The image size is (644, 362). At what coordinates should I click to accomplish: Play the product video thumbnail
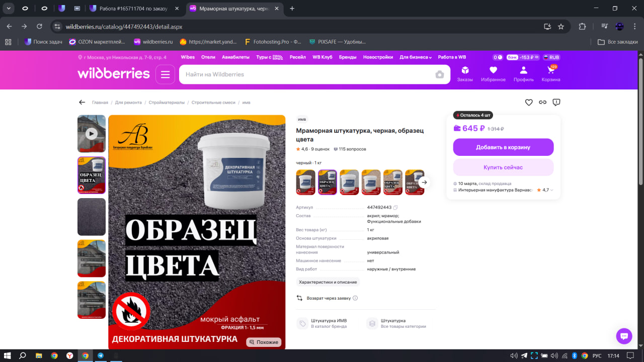tap(92, 134)
